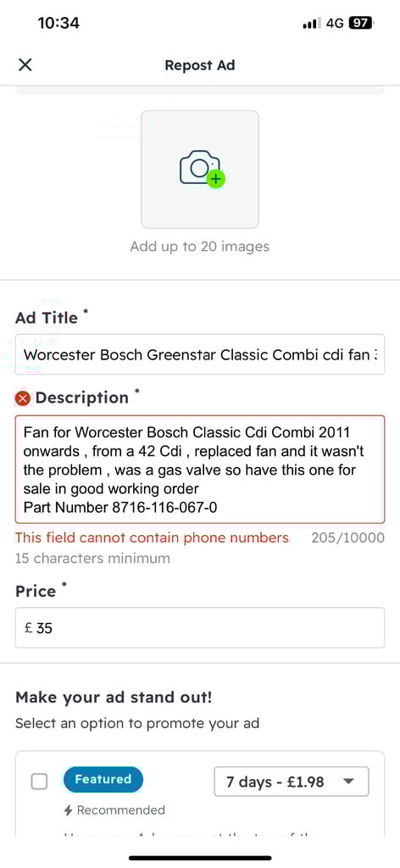The width and height of the screenshot is (400, 868).
Task: Edit the Price field showing £ 35
Action: click(x=200, y=628)
